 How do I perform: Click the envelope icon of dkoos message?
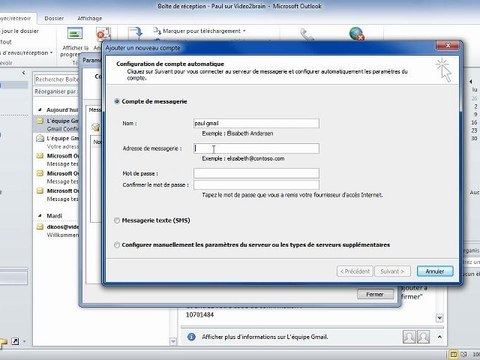40,227
